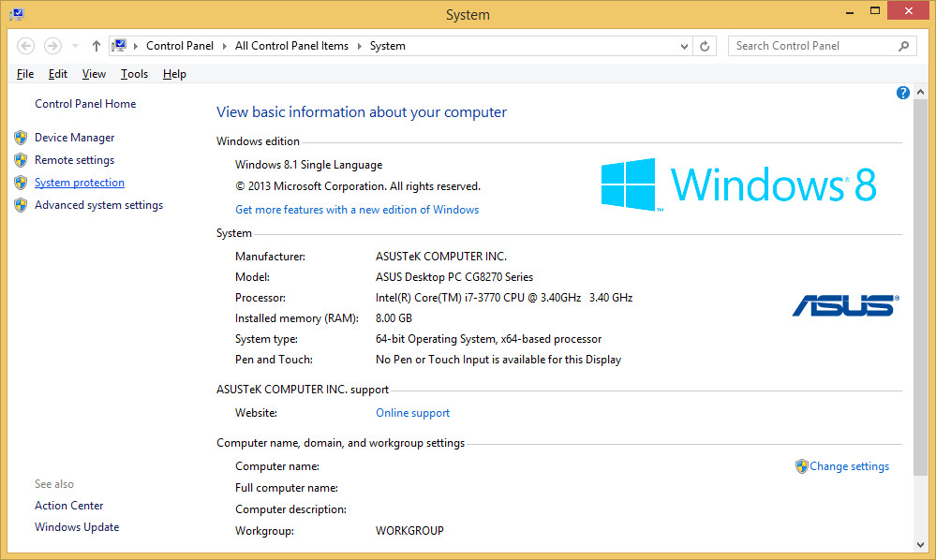Screen dimensions: 936x560
Task: Click the ASUS Desktop PC CG8270 Series value
Action: click(454, 276)
